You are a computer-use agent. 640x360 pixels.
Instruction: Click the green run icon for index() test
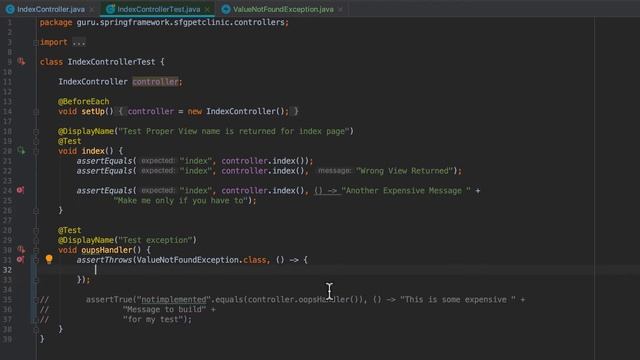21,151
